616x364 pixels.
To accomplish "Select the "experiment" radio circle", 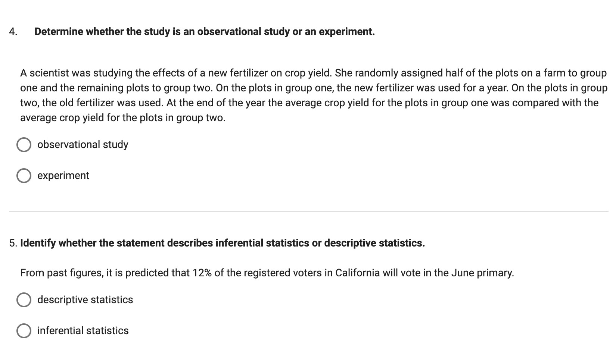I will pyautogui.click(x=24, y=176).
